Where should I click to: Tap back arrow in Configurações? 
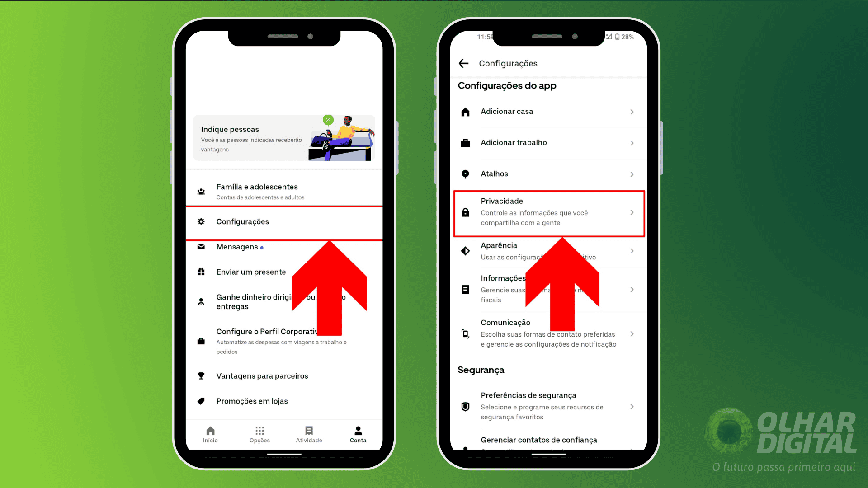coord(464,63)
